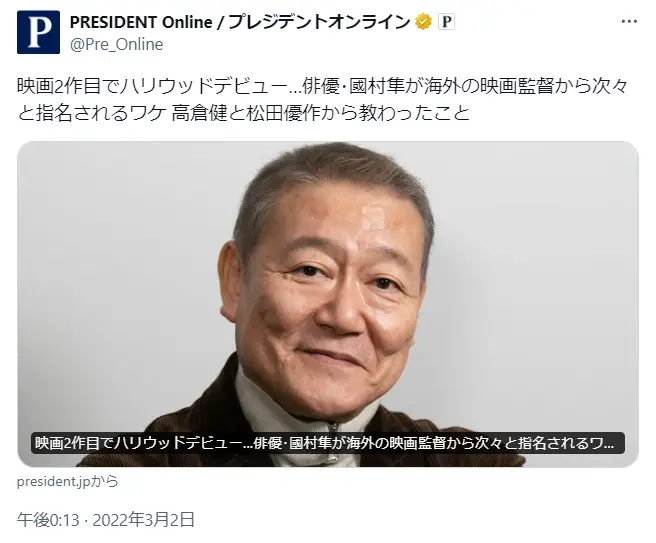656x543 pixels.
Task: Click the word "Online" in the account name
Action: [x=187, y=22]
